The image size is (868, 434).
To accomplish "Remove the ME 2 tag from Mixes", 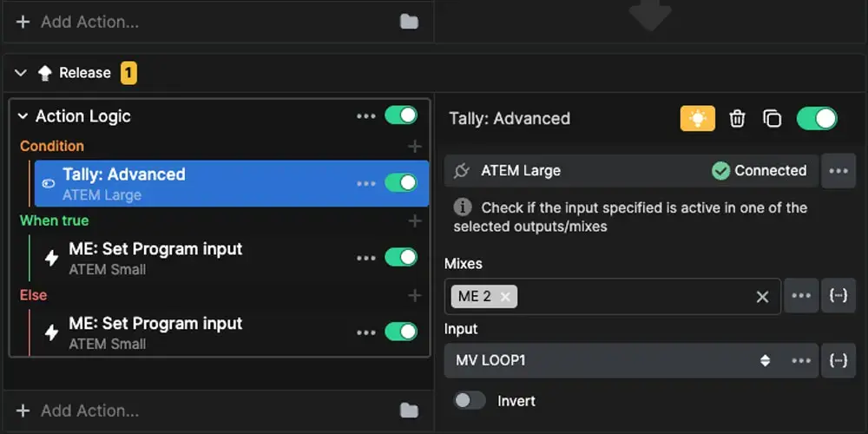I will click(x=505, y=296).
